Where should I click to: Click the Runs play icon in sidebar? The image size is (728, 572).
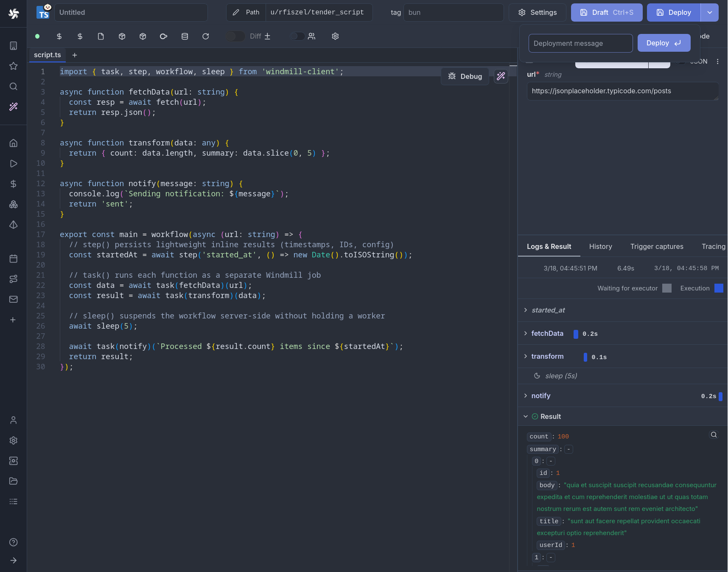click(14, 164)
